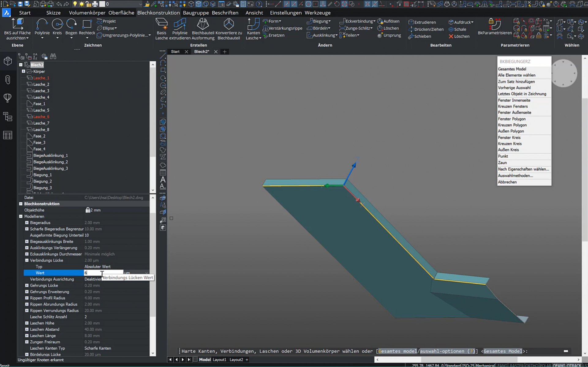
Task: Switch to the Start document tab
Action: [175, 51]
